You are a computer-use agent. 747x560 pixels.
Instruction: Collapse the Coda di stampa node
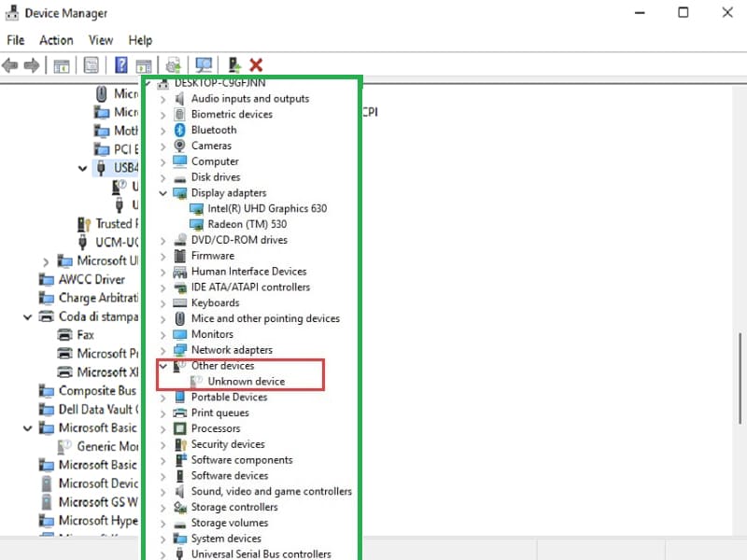click(x=28, y=316)
